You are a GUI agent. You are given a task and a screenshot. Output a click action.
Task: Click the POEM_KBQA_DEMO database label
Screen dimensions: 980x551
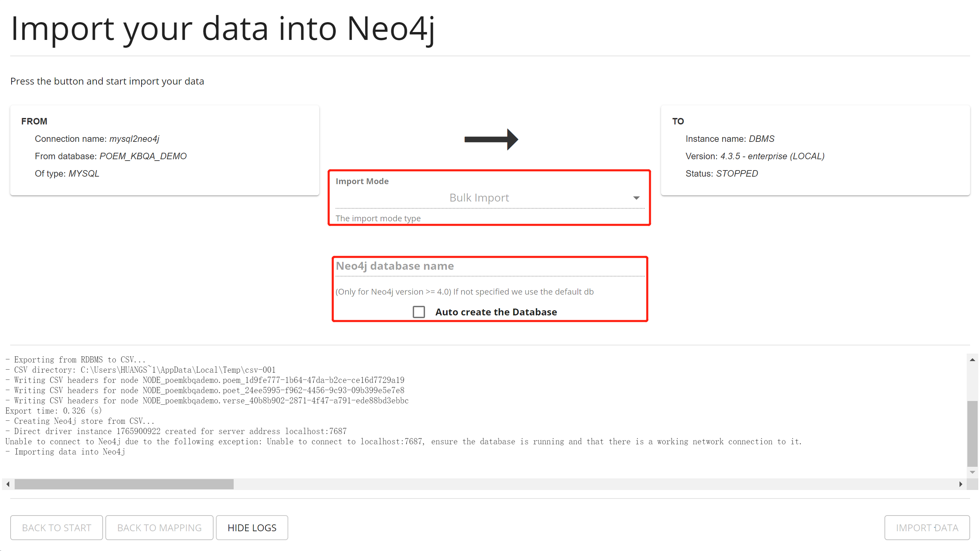[143, 155]
